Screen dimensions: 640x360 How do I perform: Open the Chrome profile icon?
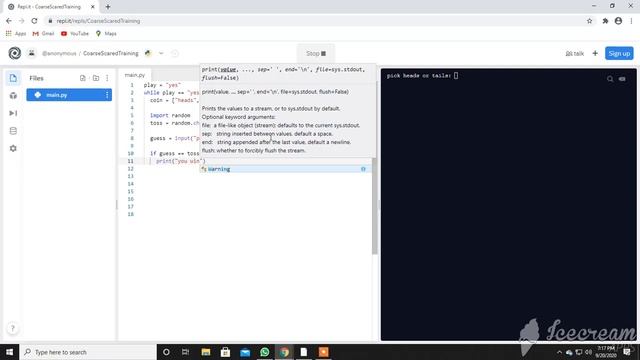(x=618, y=21)
